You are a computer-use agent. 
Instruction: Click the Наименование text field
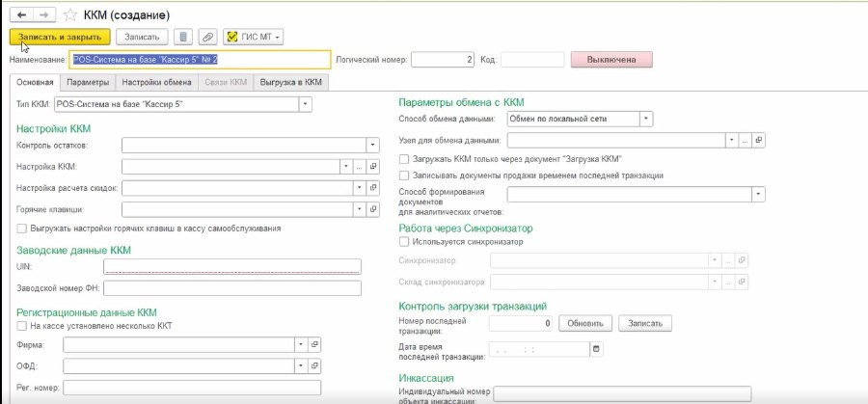point(201,60)
